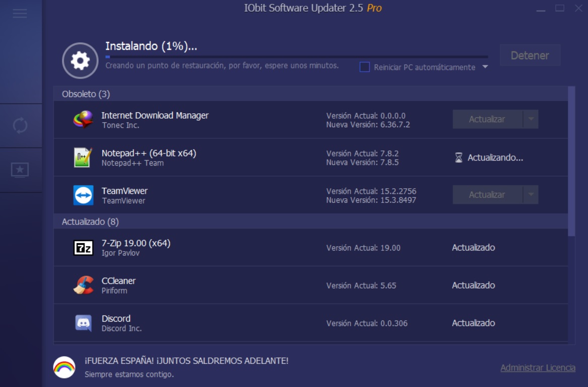Click the list vertical scrollbar
This screenshot has height=387, width=588.
(571, 161)
